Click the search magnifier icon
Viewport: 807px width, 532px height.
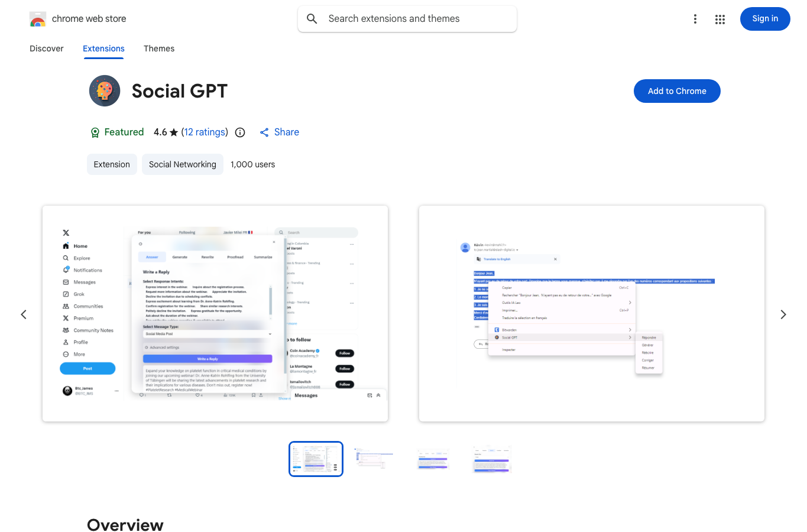pos(312,19)
